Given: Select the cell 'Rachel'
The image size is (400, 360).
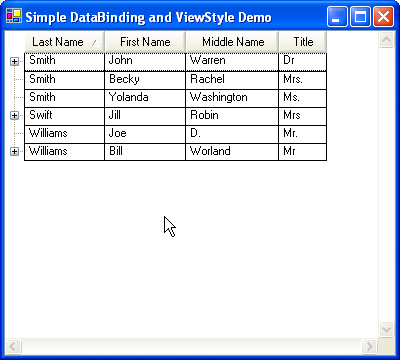Looking at the screenshot, I should (x=232, y=80).
